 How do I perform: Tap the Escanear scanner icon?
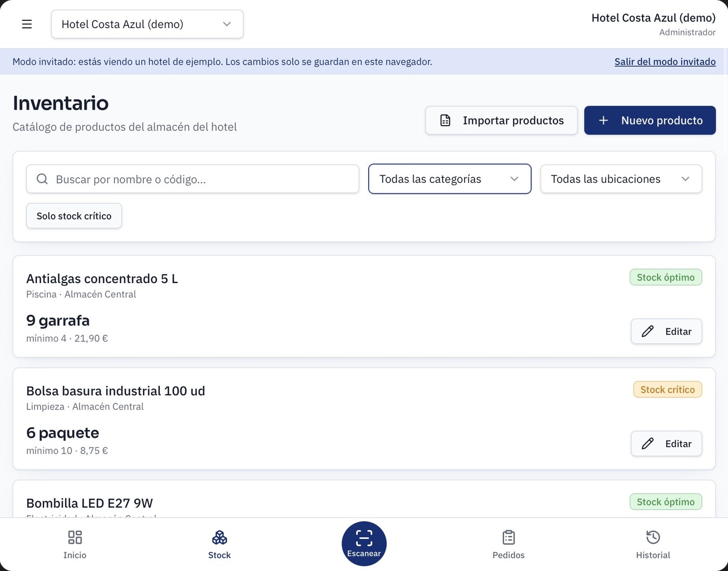[x=364, y=537]
